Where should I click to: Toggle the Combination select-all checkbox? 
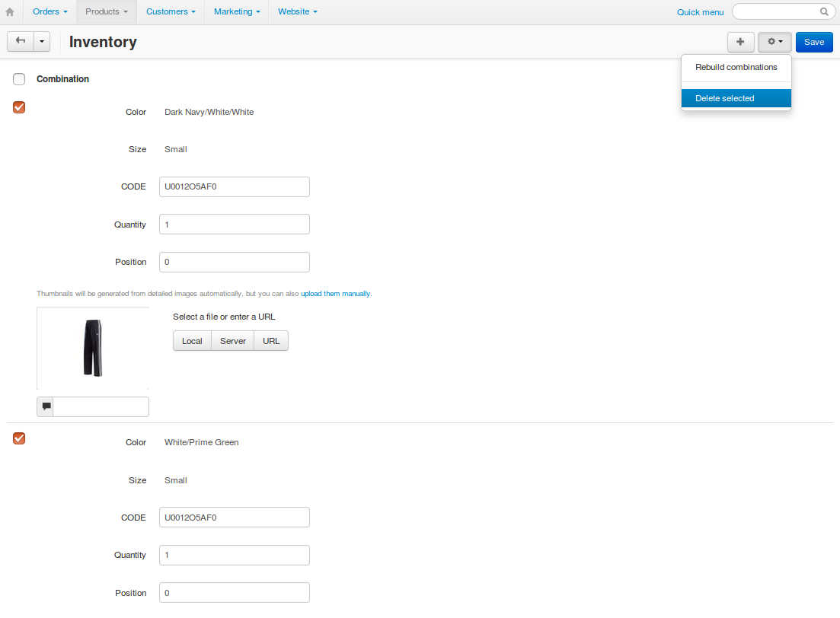[x=19, y=79]
